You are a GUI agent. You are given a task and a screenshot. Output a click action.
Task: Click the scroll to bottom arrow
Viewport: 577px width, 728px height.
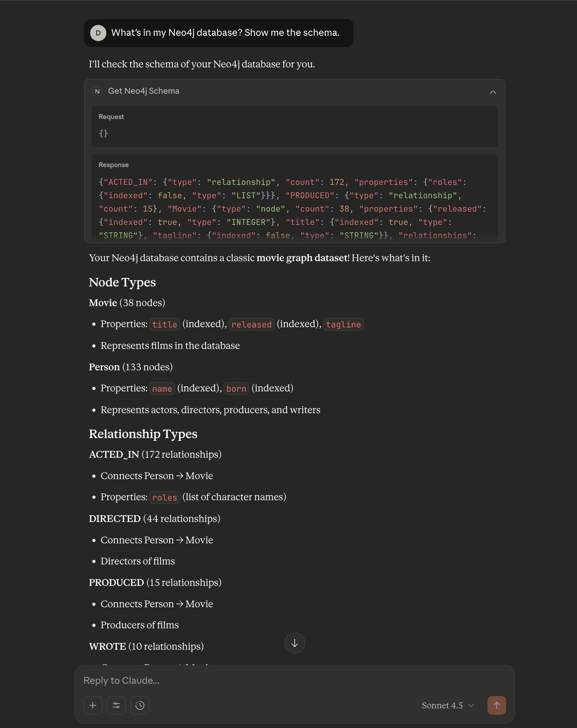point(294,643)
